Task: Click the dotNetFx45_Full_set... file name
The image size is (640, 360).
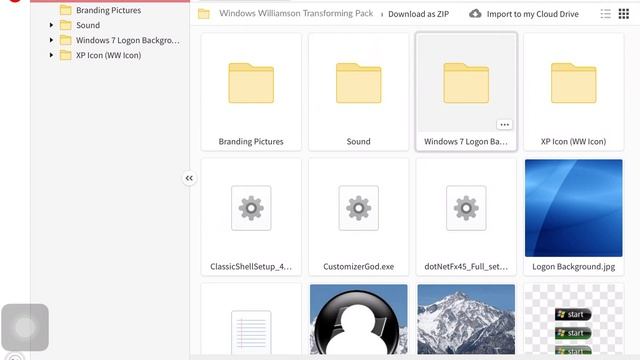Action: point(466,267)
